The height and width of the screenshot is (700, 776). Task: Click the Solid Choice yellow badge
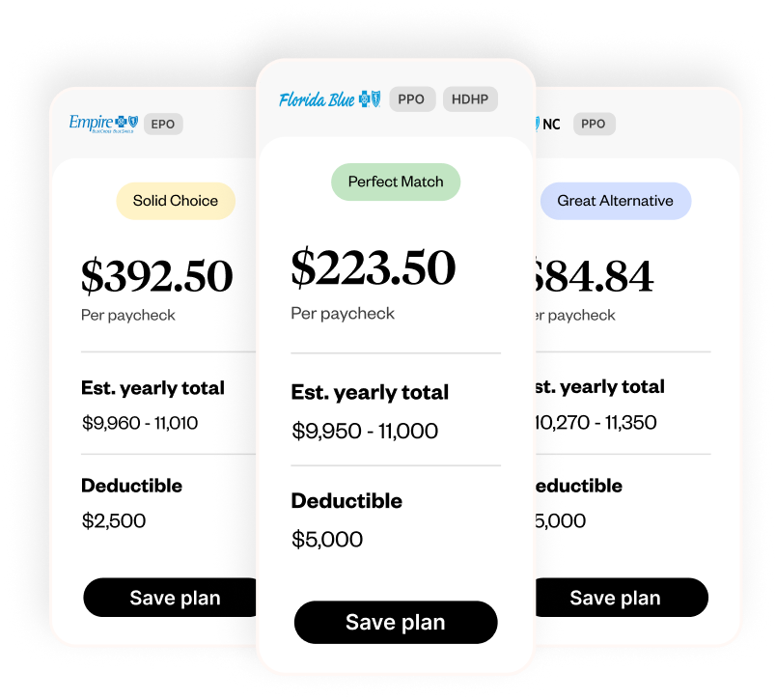176,201
